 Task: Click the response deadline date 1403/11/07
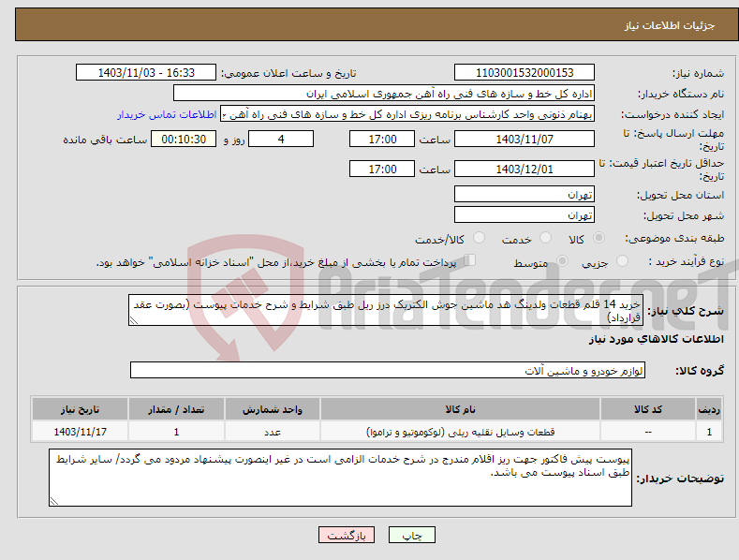coord(525,139)
